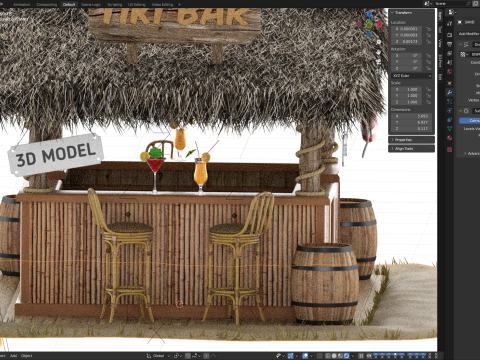Click Dimensions Z value field

click(x=412, y=128)
